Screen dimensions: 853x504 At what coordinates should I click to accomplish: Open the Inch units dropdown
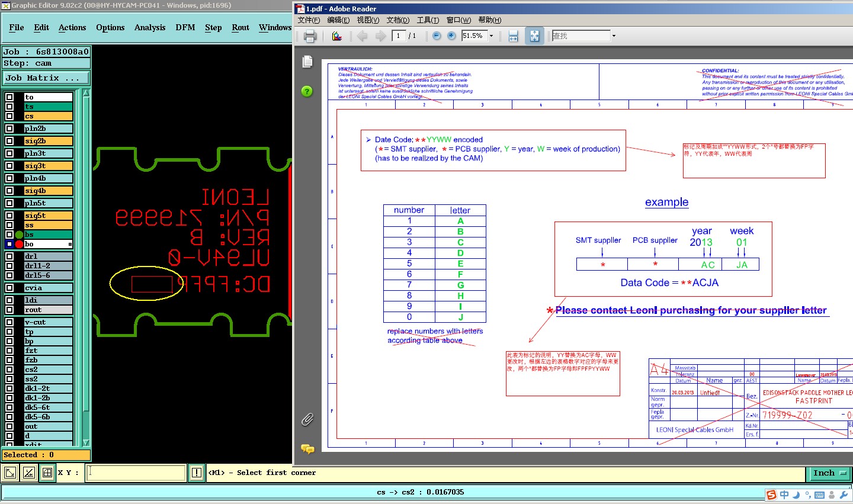tap(828, 473)
